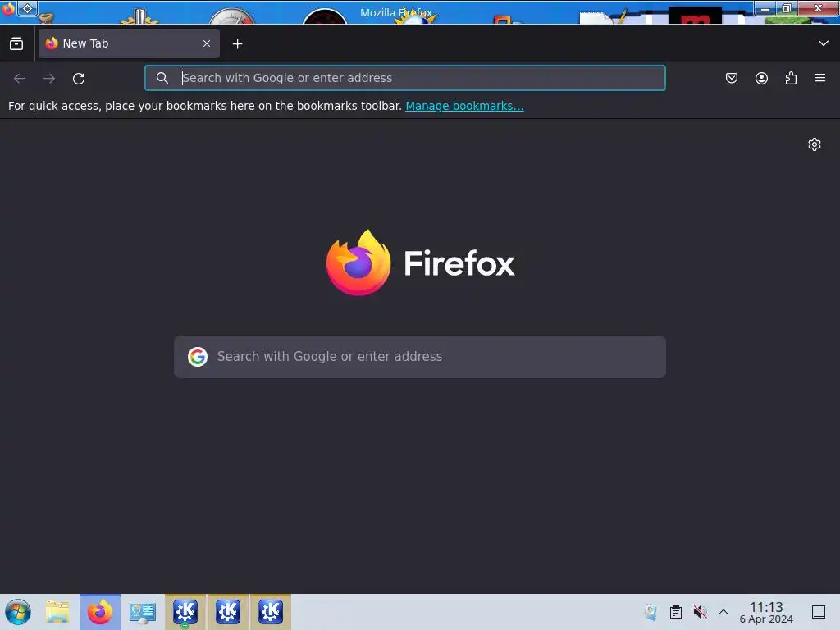Click the magnifier icon in the address bar
Viewport: 840px width, 630px height.
click(x=162, y=78)
